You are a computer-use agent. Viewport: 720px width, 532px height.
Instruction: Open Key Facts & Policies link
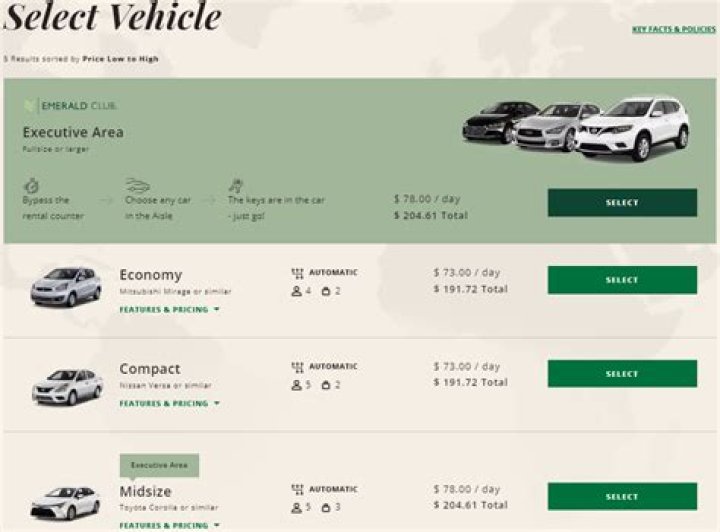coord(673,30)
